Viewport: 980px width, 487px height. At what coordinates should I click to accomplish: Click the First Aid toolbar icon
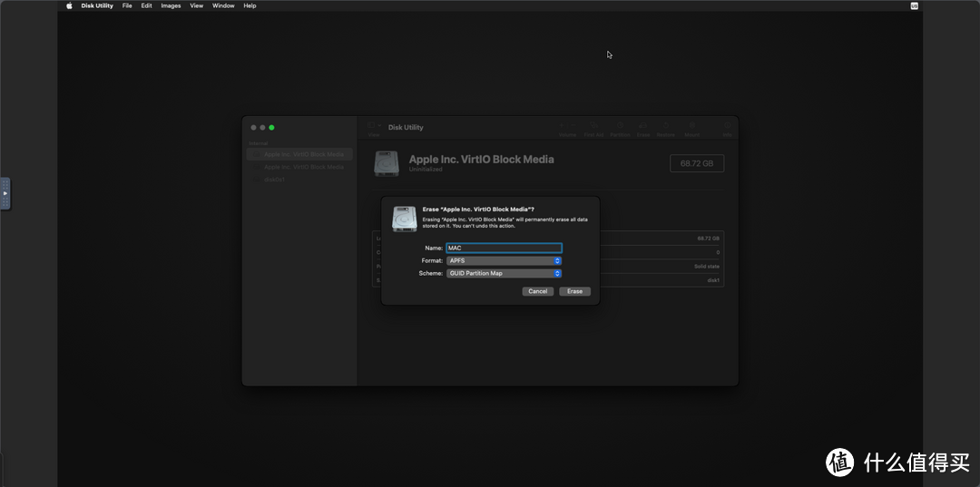(593, 125)
